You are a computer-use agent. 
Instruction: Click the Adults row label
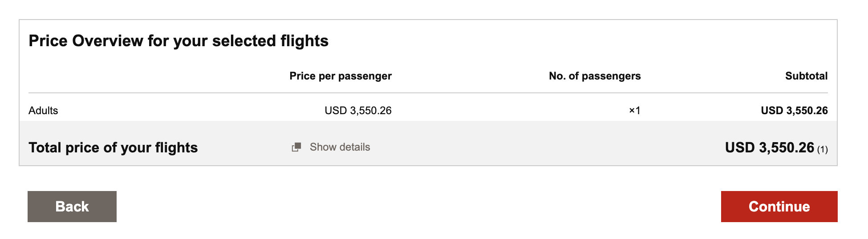[x=43, y=111]
